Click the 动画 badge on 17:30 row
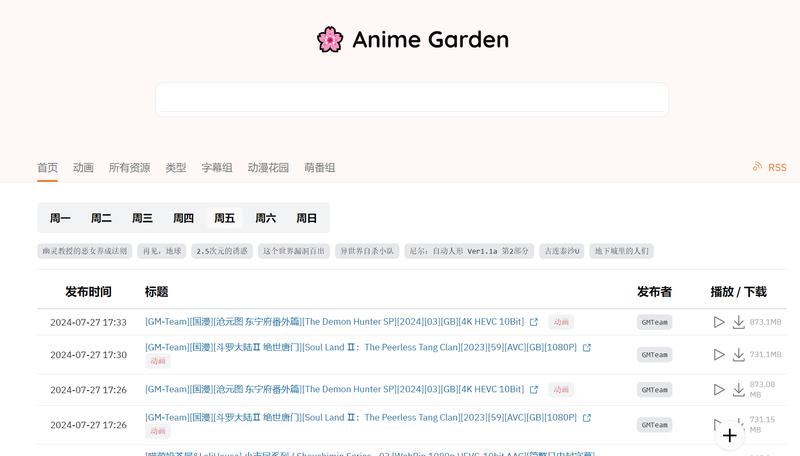This screenshot has width=800, height=456. [158, 361]
